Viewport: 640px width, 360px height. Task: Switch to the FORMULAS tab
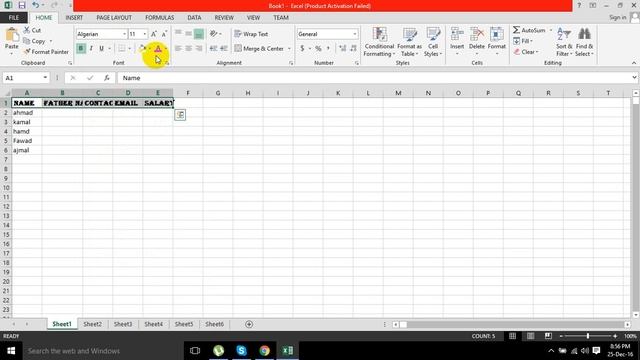160,18
